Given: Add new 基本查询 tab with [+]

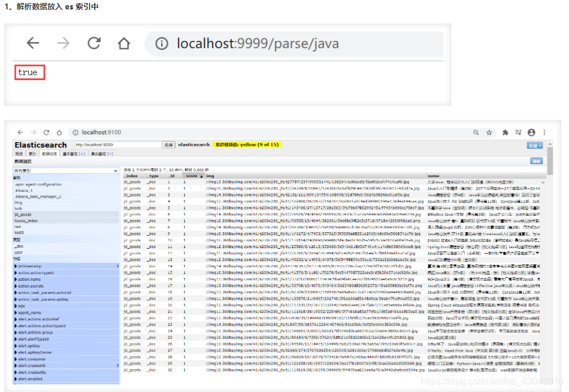Looking at the screenshot, I should 81,154.
